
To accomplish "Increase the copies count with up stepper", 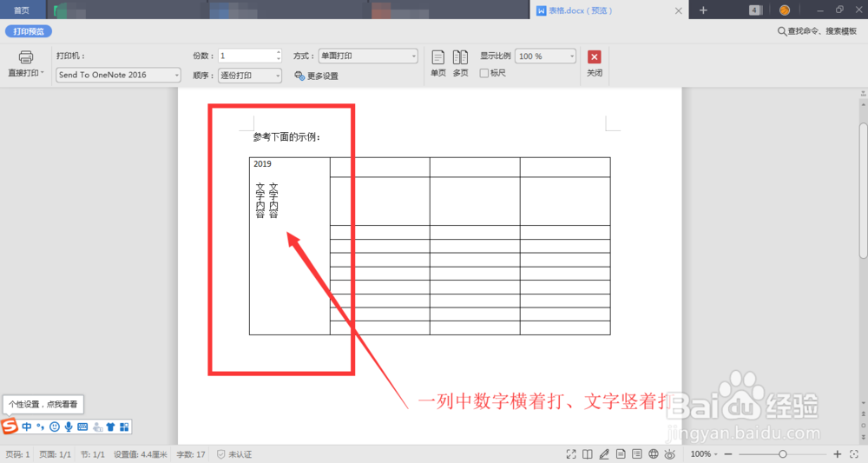I will click(x=279, y=53).
